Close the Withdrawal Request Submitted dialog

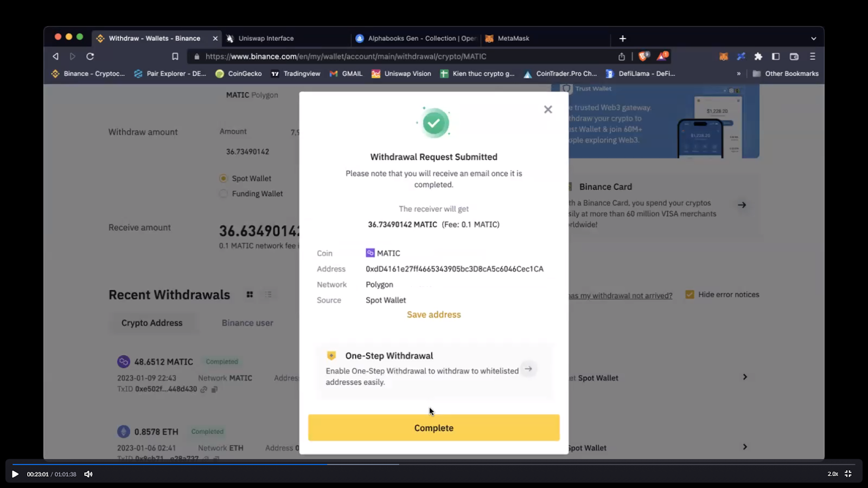click(x=548, y=110)
